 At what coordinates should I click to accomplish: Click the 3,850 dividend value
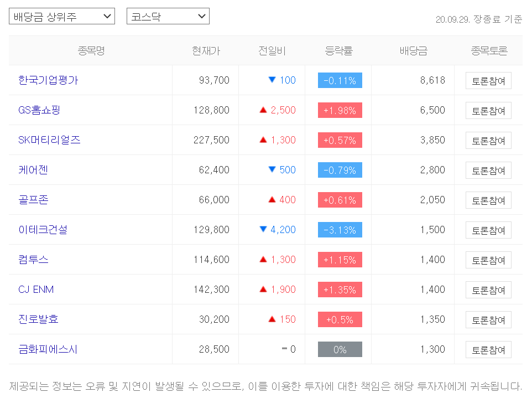pos(432,140)
